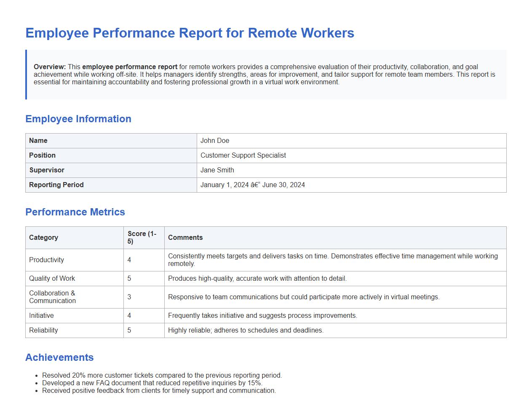Screen dimensions: 532x400
Task: Click the Category column header
Action: click(43, 237)
